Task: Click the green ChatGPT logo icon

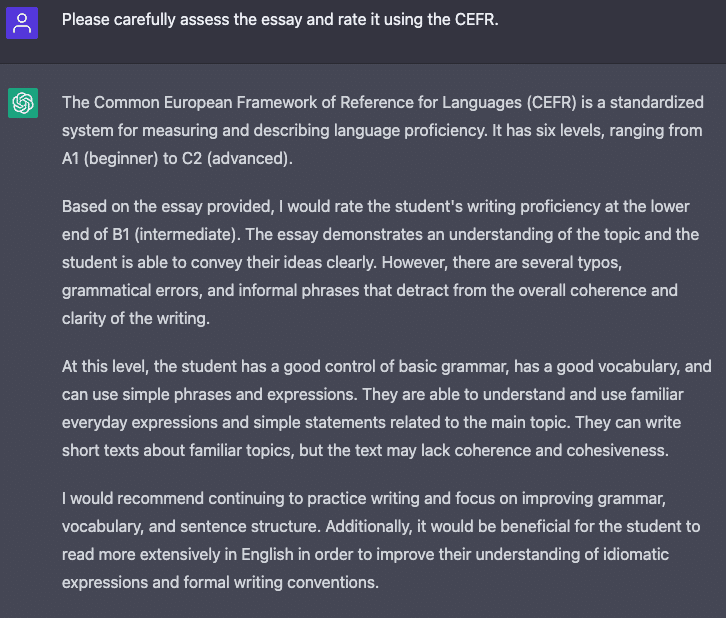Action: coord(22,102)
